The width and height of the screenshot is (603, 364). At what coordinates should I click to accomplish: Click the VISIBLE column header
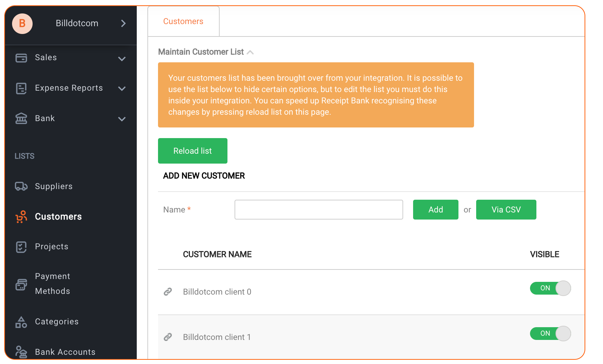(x=545, y=254)
